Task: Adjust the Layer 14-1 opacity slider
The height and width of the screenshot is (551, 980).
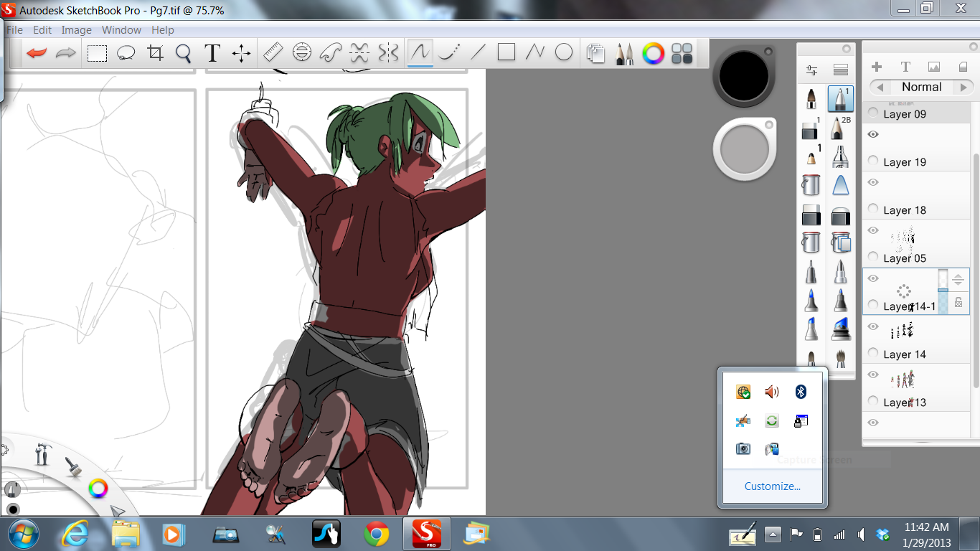Action: (x=943, y=291)
